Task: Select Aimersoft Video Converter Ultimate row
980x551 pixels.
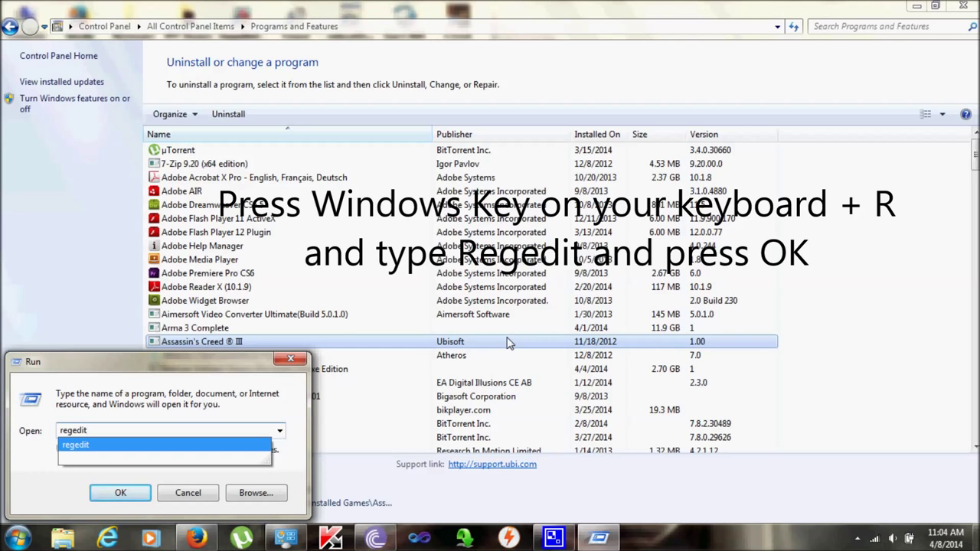Action: click(462, 315)
